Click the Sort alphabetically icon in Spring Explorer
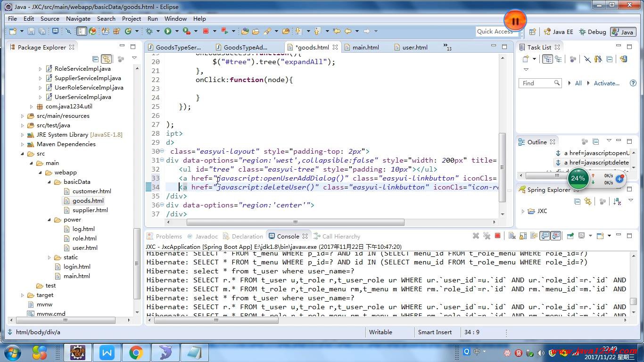The height and width of the screenshot is (362, 644). tap(617, 201)
